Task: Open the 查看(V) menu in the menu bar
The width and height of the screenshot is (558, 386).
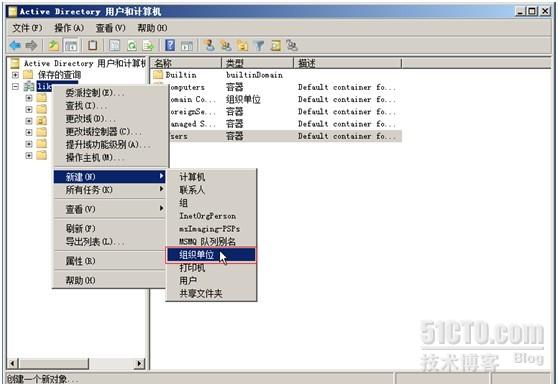Action: 110,28
